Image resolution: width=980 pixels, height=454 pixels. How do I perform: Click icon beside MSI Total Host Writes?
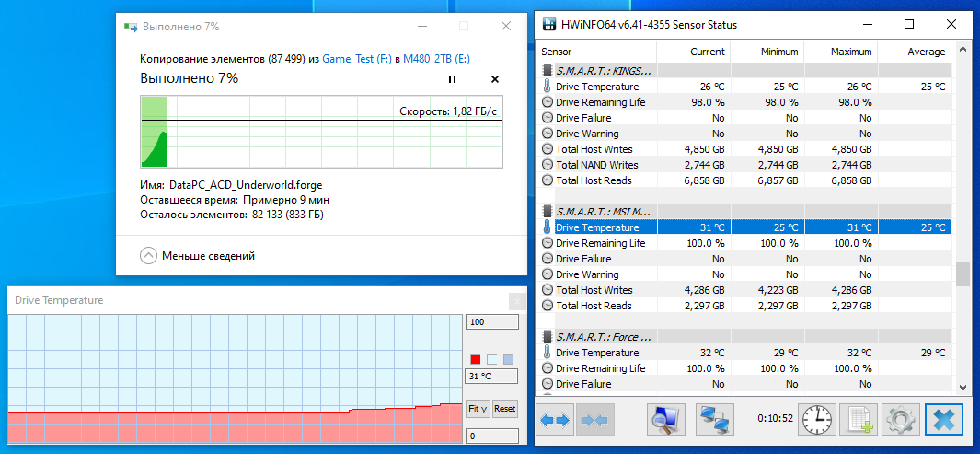coord(548,290)
